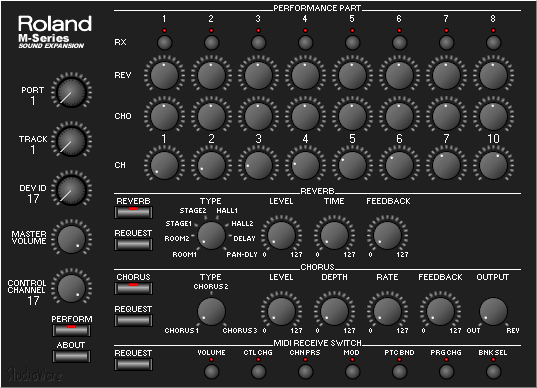The image size is (537, 388).
Task: Click the REV knob for part 4
Action: pyautogui.click(x=305, y=75)
